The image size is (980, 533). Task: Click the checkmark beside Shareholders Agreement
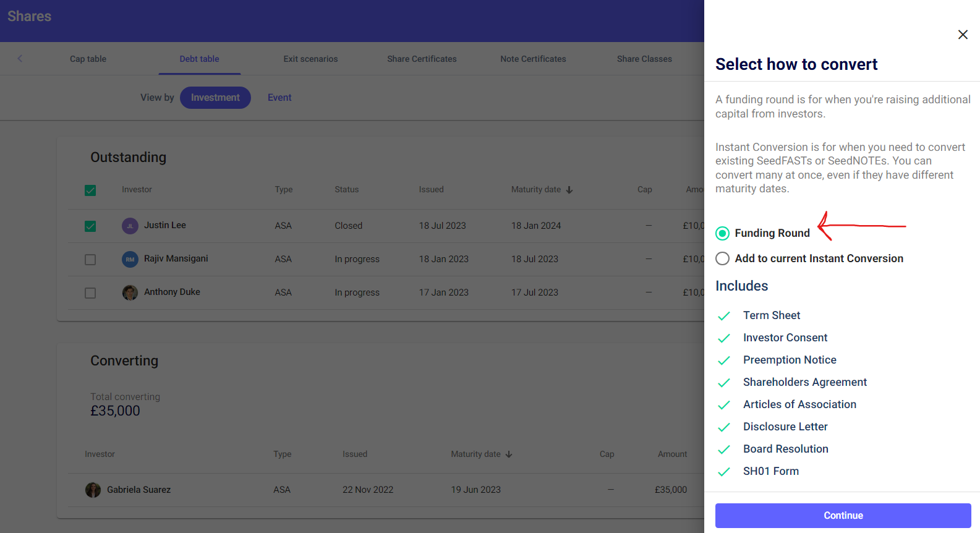tap(724, 383)
